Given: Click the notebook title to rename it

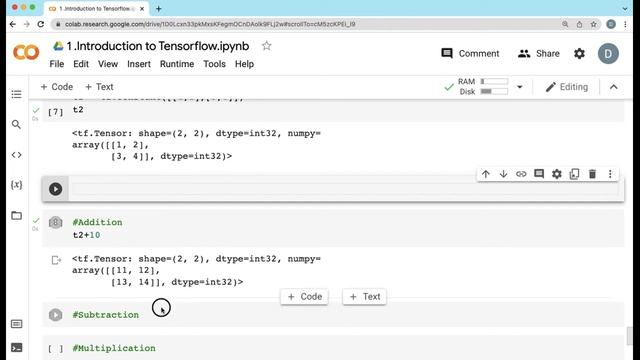Looking at the screenshot, I should 158,46.
